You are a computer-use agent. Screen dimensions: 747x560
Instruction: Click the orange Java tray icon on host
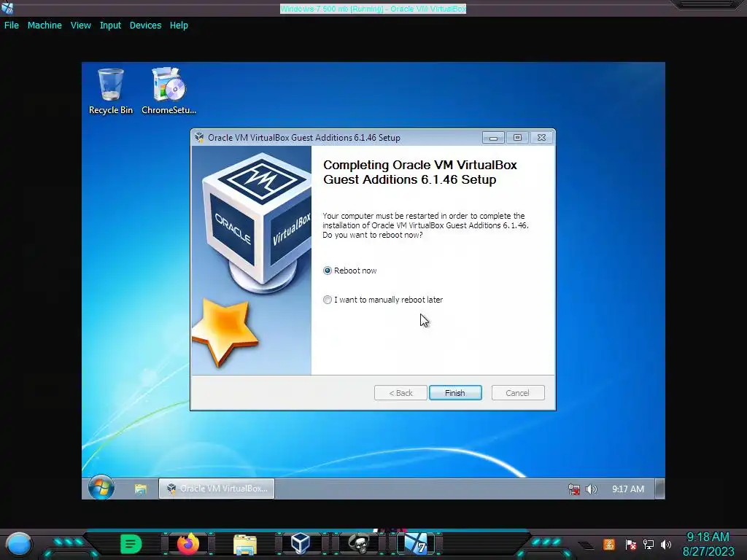(x=608, y=544)
